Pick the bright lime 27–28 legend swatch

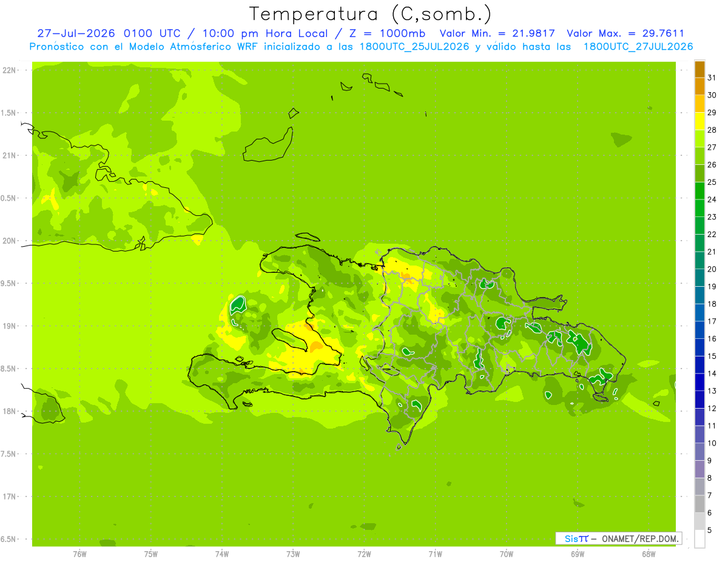click(x=699, y=138)
